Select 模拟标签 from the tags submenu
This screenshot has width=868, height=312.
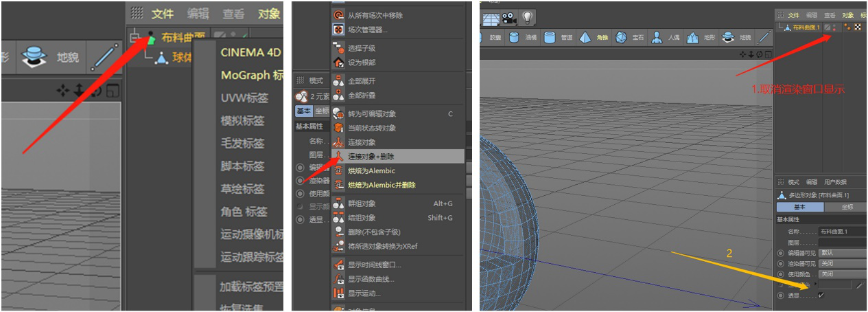tap(242, 121)
